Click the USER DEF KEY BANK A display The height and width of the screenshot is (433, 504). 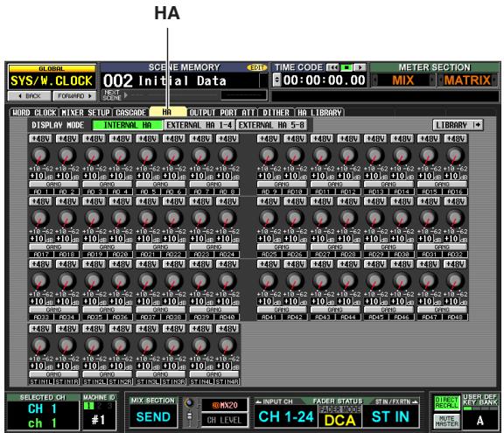[x=479, y=421]
